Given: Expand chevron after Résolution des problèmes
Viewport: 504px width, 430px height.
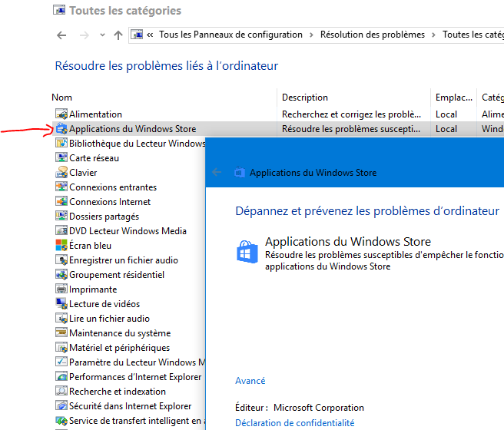Looking at the screenshot, I should pyautogui.click(x=433, y=35).
